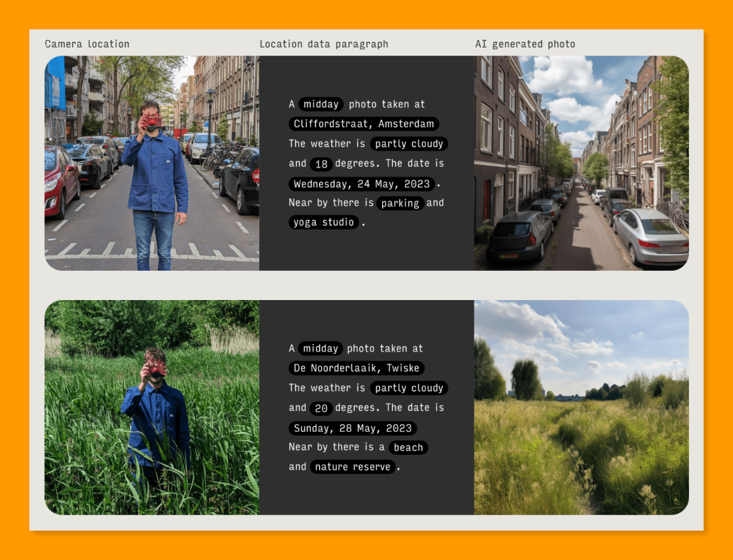The image size is (733, 560).
Task: Select the 'De Noorderlaaik, Twiske' location tag
Action: tap(356, 368)
